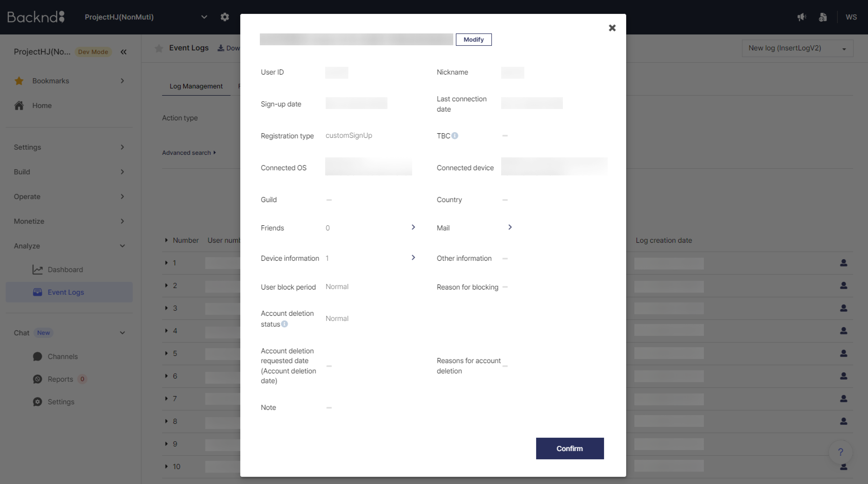Click the Reports icon

pyautogui.click(x=37, y=379)
